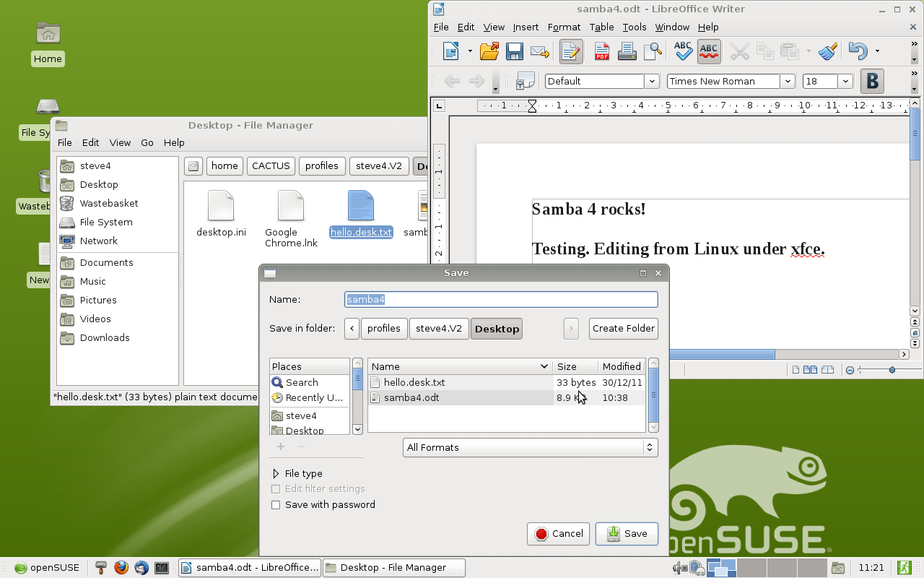Cancel the Save dialog
Screen dimensions: 924x578
click(558, 534)
